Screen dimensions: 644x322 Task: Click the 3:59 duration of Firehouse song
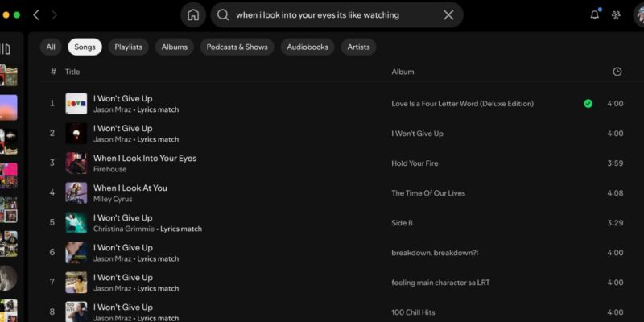615,163
